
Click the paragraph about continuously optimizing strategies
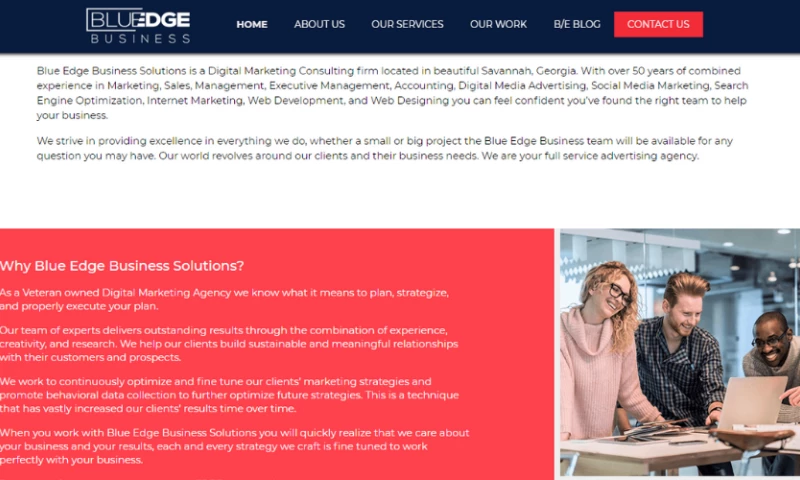click(x=230, y=395)
